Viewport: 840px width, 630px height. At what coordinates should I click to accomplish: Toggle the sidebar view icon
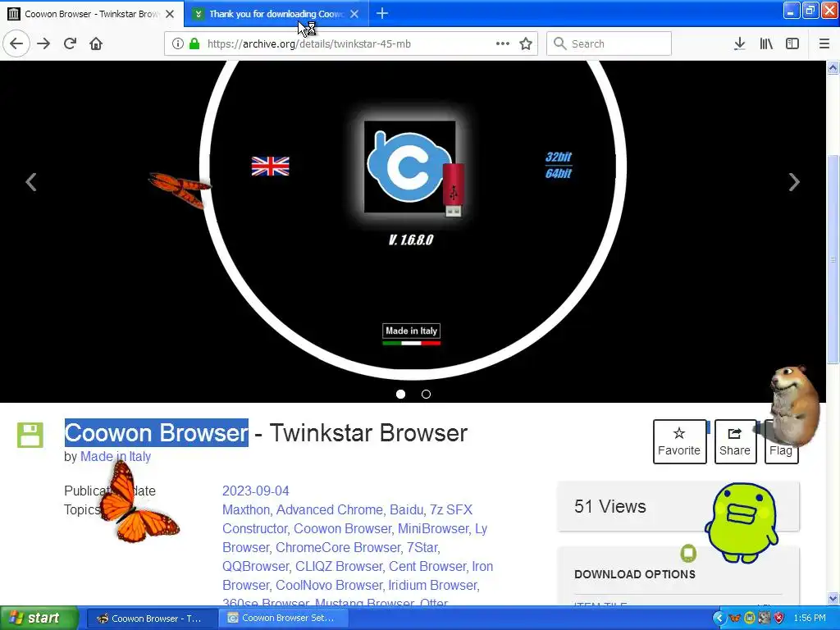point(792,43)
